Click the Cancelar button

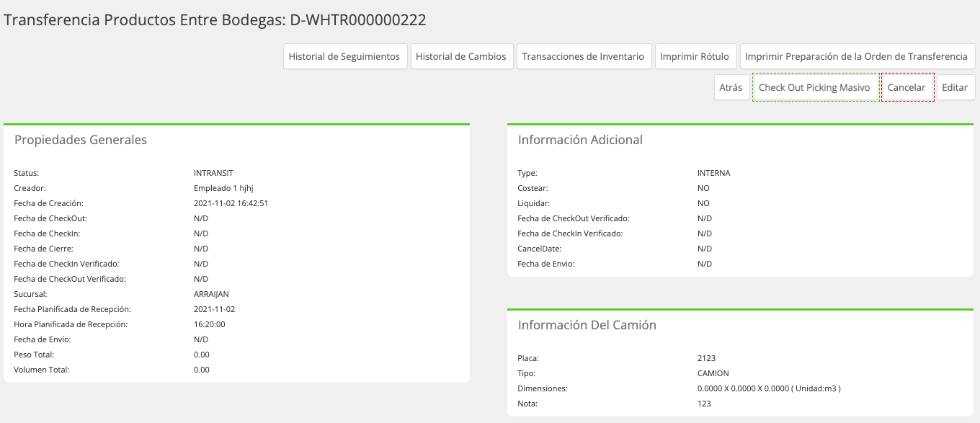[x=907, y=87]
